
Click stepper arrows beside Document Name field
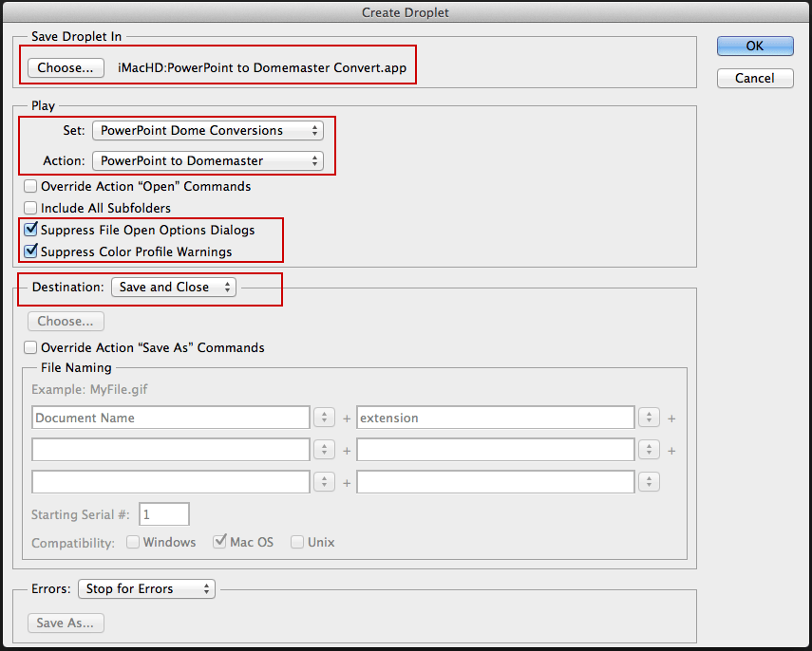click(325, 418)
